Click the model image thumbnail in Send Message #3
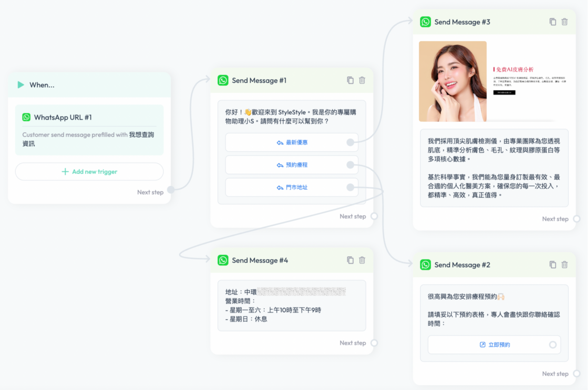 (452, 81)
